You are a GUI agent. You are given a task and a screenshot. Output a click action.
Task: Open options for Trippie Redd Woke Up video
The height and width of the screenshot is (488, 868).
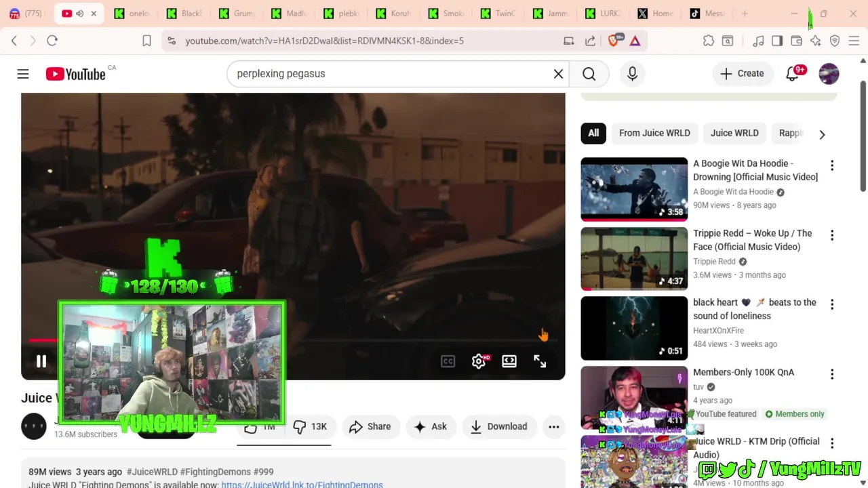coord(832,235)
